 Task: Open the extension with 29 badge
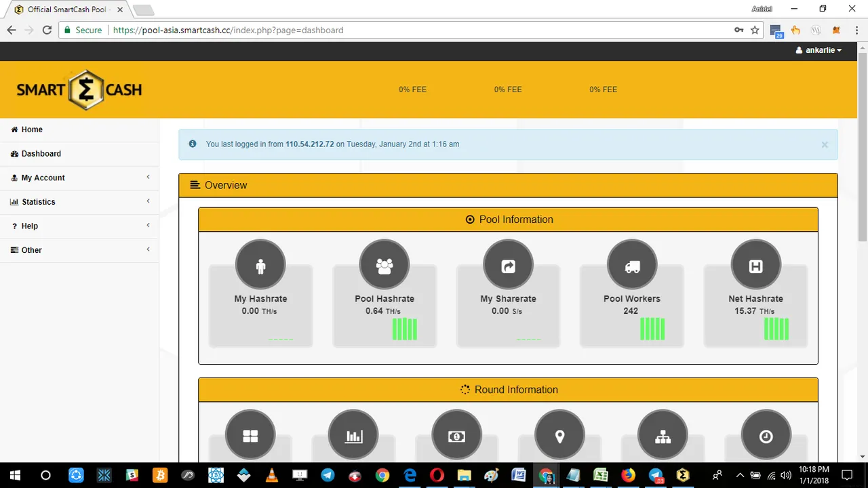776,30
